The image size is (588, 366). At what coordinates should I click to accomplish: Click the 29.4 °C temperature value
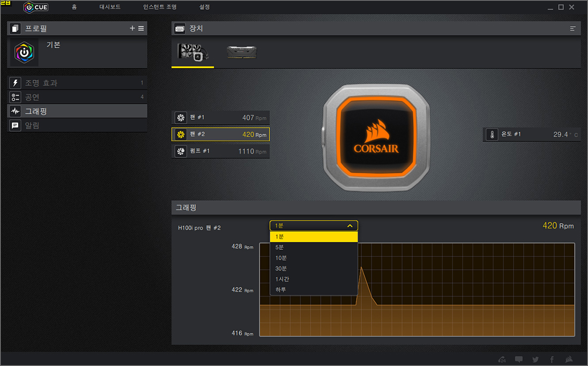click(x=566, y=134)
